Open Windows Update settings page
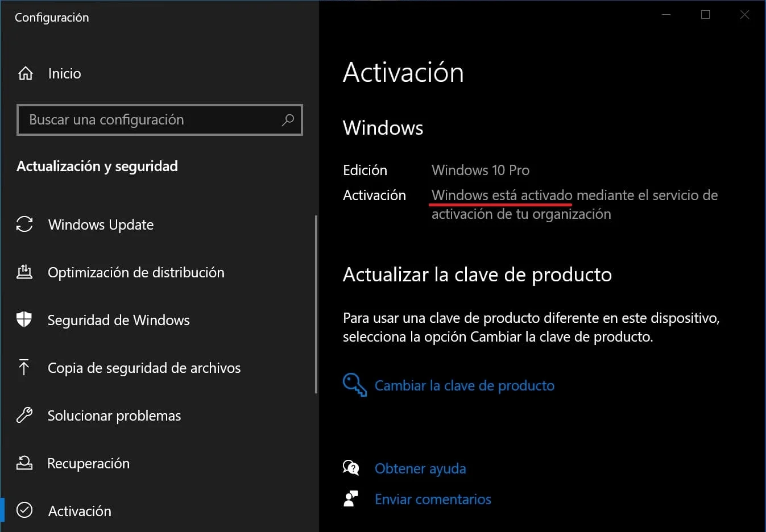Image resolution: width=766 pixels, height=532 pixels. point(101,225)
